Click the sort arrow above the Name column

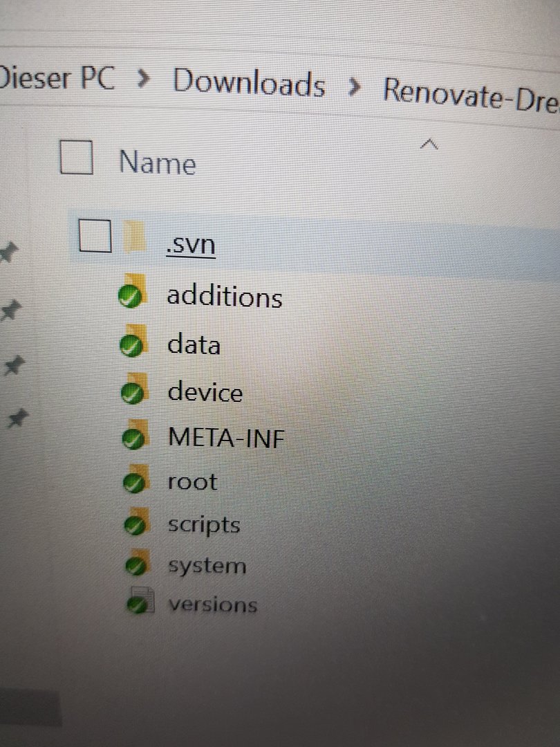tap(429, 144)
